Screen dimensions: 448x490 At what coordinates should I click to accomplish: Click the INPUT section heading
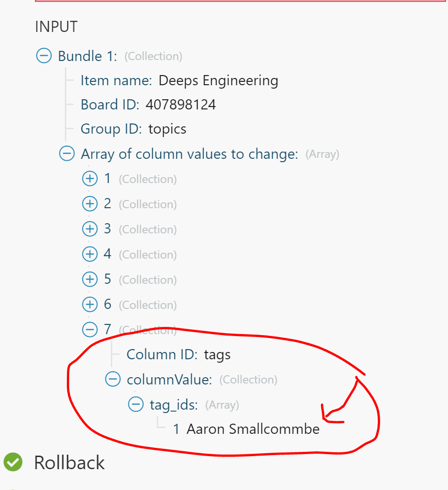[56, 27]
